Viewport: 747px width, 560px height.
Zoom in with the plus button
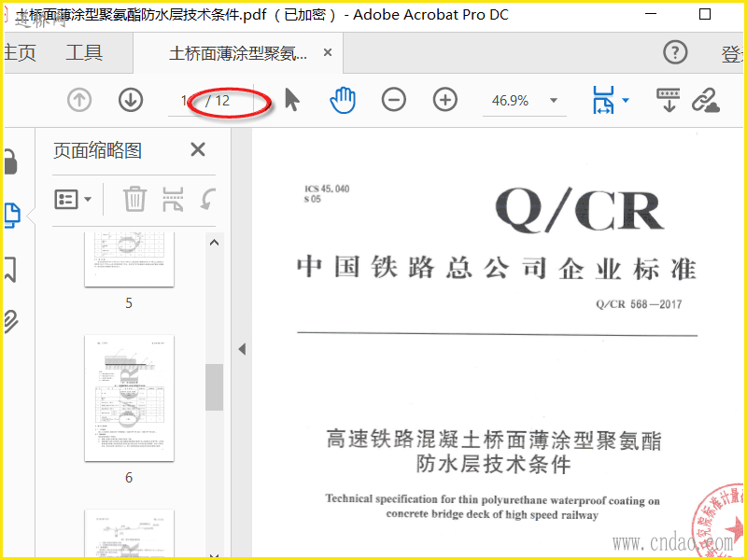coord(445,100)
